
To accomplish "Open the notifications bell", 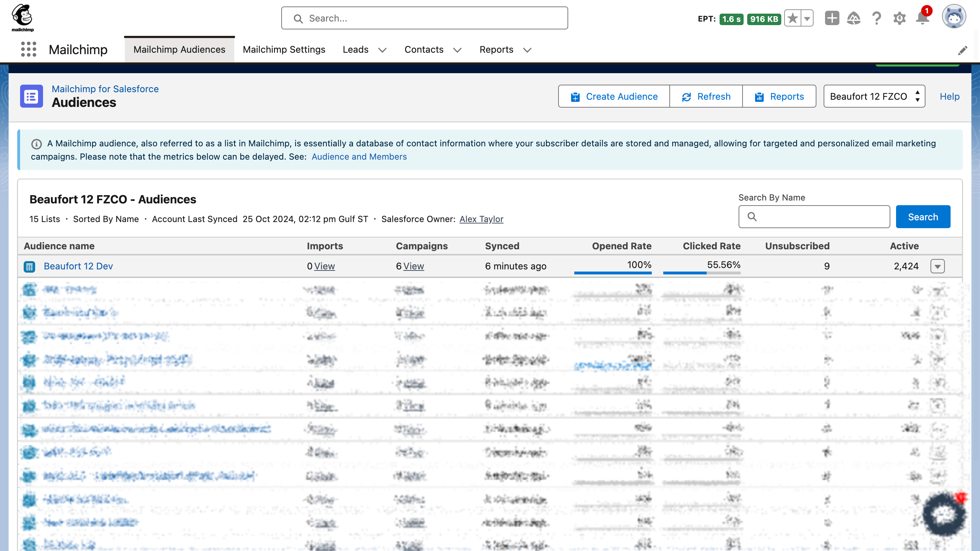I will [x=923, y=18].
